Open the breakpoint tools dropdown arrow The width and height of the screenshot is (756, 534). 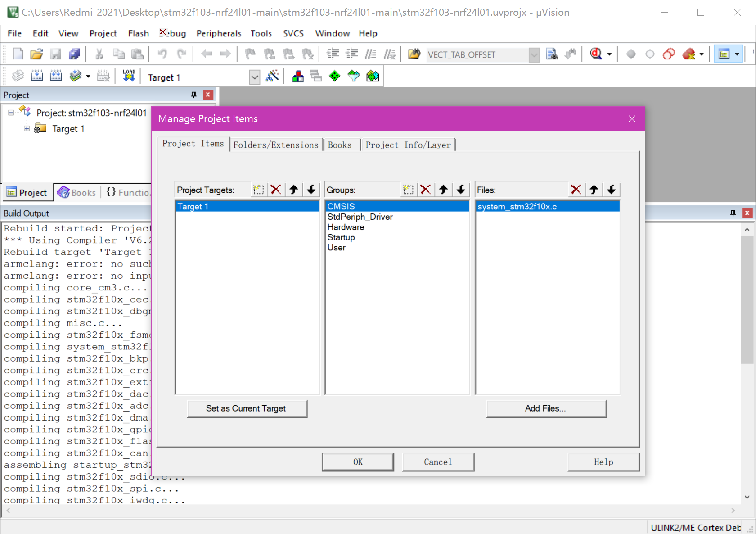click(x=701, y=54)
